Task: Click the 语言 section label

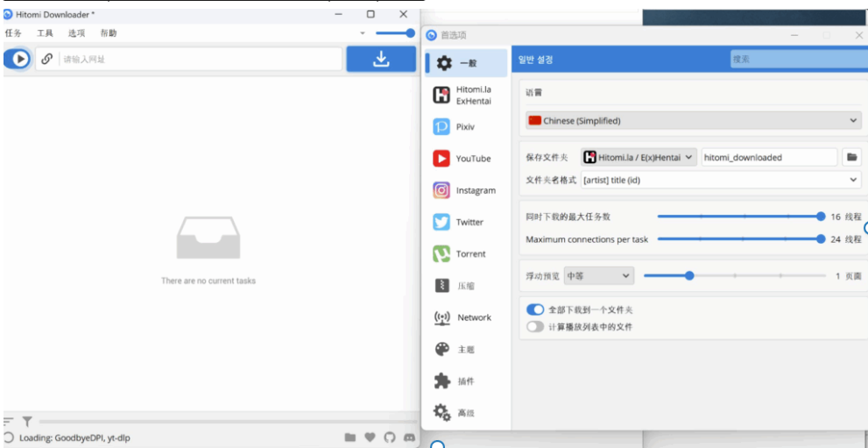Action: 533,93
